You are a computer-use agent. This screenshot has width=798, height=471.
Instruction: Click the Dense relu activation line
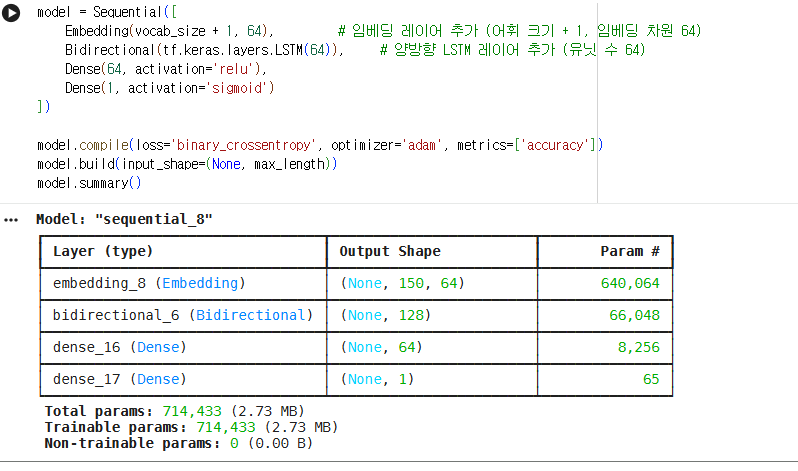[x=166, y=69]
